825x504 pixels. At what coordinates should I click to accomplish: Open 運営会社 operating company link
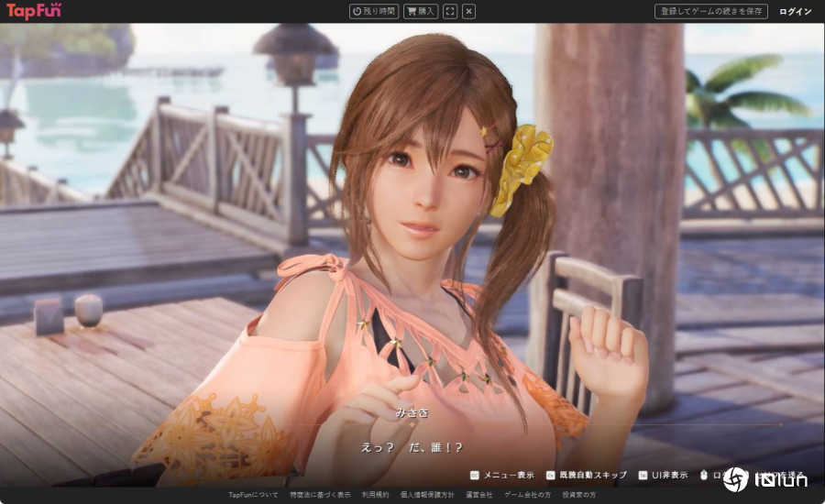click(478, 495)
